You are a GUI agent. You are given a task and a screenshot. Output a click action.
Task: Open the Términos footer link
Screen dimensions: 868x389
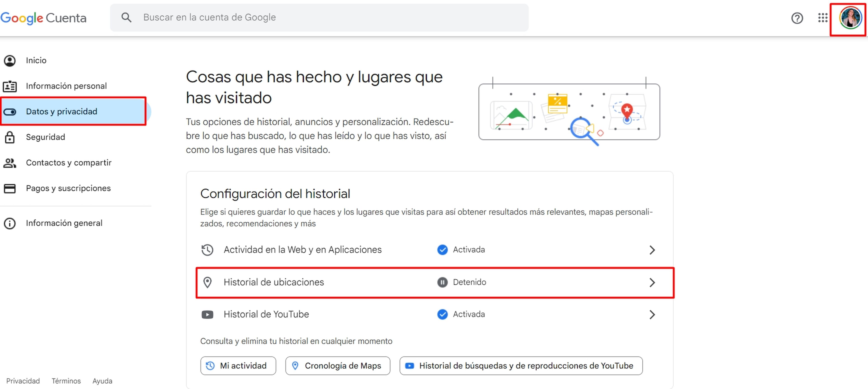(66, 381)
